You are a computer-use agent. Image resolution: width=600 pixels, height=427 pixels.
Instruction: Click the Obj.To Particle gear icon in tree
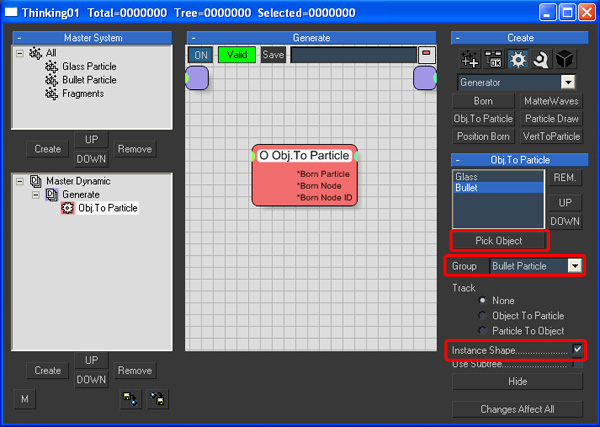point(68,208)
